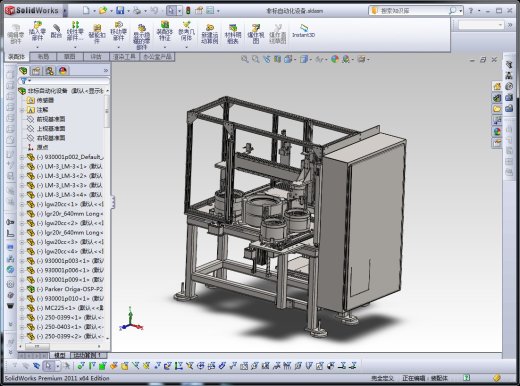Open the dropdown arrow next to Save
The width and height of the screenshot is (520, 386).
tap(128, 11)
